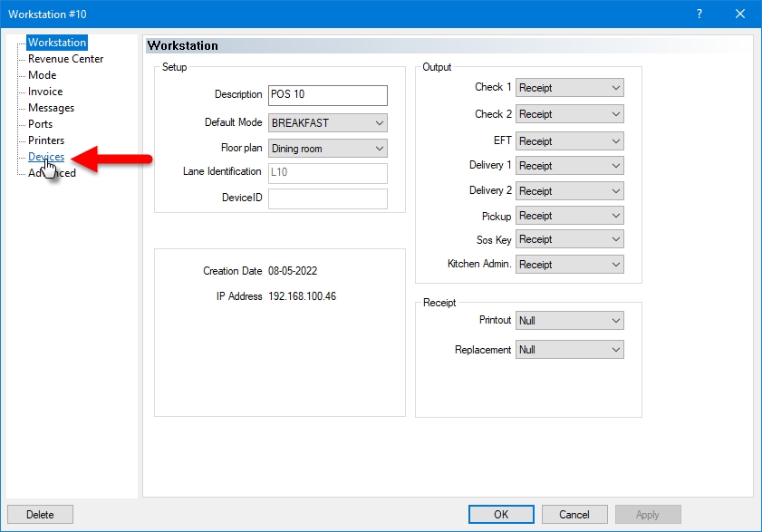The image size is (762, 532).
Task: Switch to Printers settings
Action: pyautogui.click(x=46, y=140)
